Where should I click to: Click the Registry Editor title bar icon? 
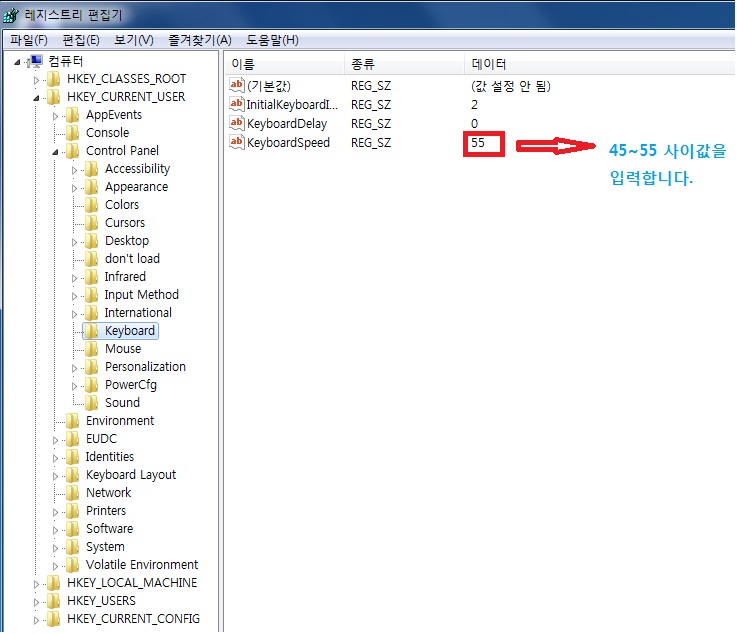click(10, 15)
